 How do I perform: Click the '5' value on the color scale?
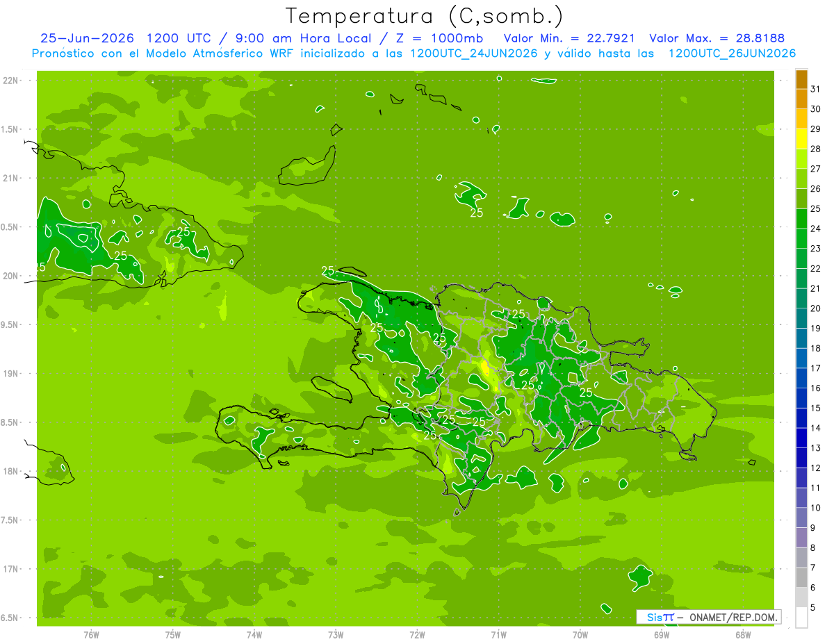[813, 608]
